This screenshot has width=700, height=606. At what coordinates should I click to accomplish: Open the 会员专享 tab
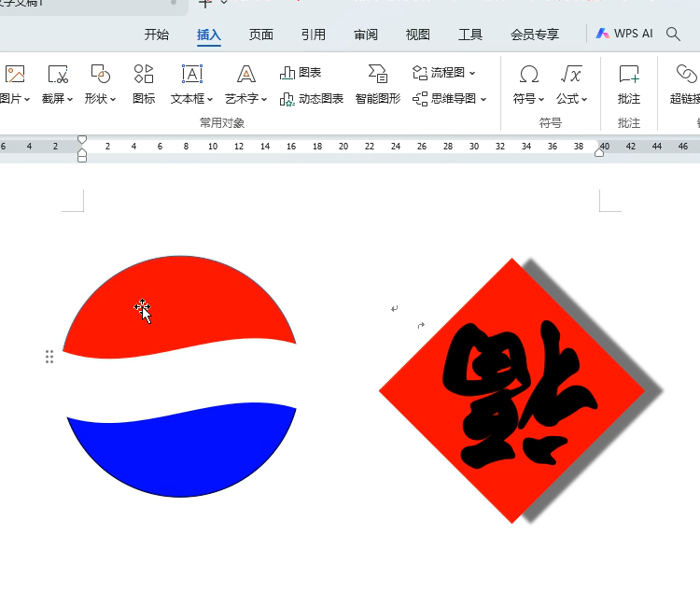pos(535,35)
